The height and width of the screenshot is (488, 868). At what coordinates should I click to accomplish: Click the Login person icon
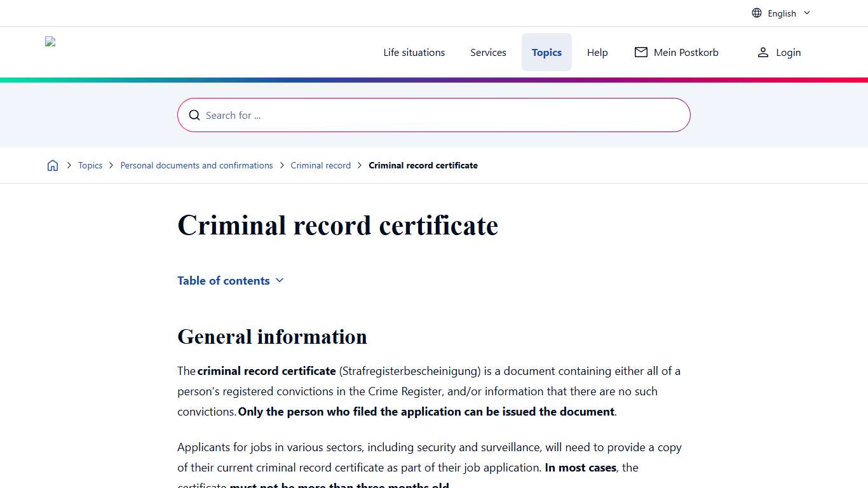763,52
